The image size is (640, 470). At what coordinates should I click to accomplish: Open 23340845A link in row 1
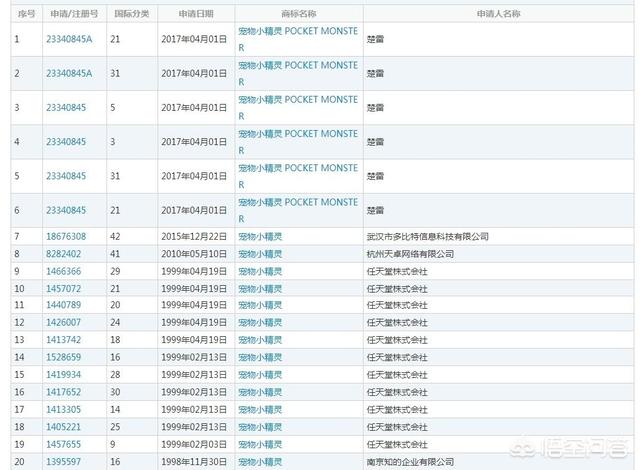[x=68, y=39]
